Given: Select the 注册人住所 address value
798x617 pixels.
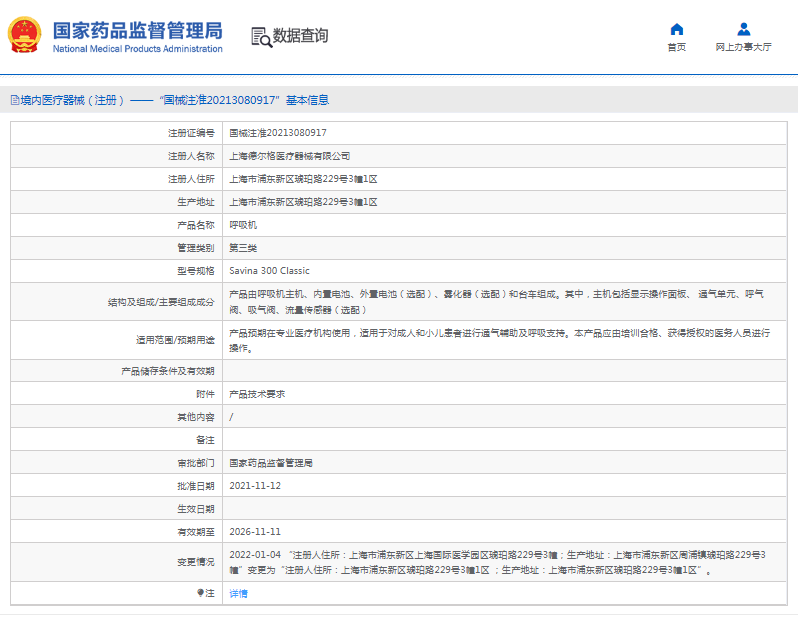Looking at the screenshot, I should (303, 179).
